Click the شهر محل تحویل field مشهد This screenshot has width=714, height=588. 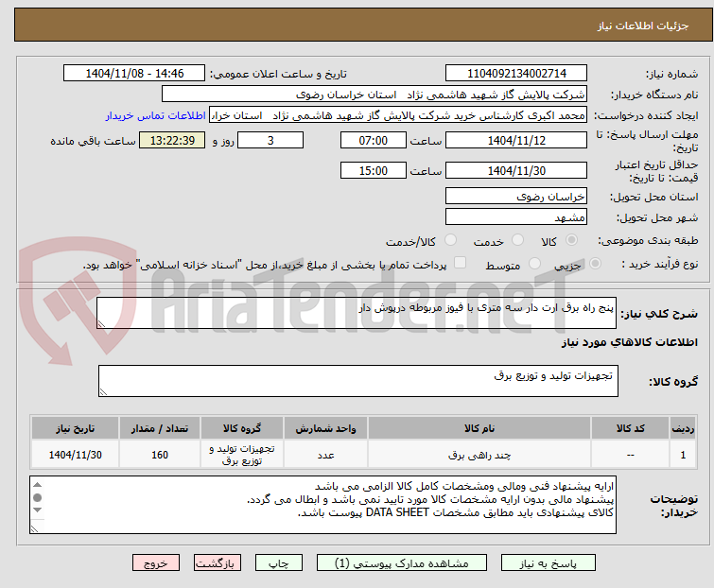tap(516, 216)
